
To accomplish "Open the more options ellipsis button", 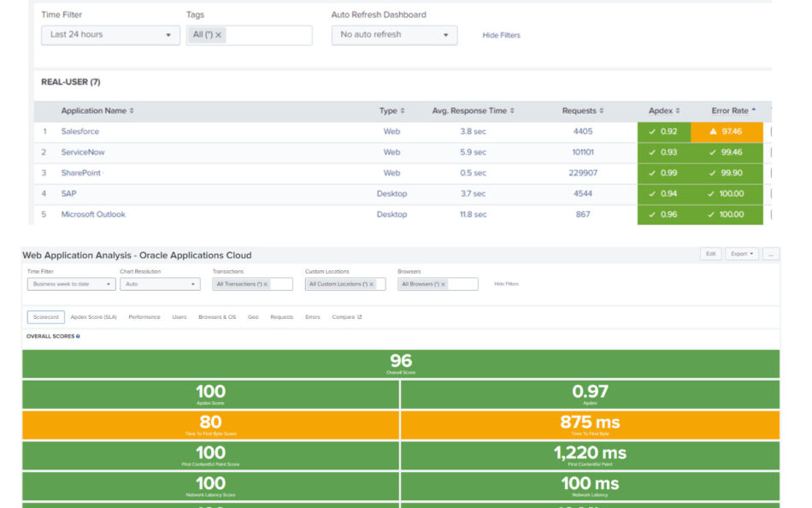I will click(771, 254).
